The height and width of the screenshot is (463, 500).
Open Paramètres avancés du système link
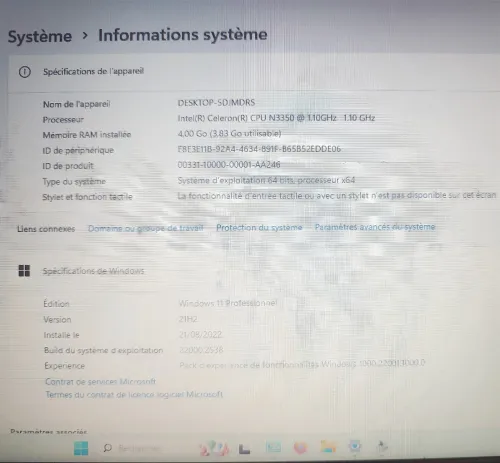(x=375, y=227)
